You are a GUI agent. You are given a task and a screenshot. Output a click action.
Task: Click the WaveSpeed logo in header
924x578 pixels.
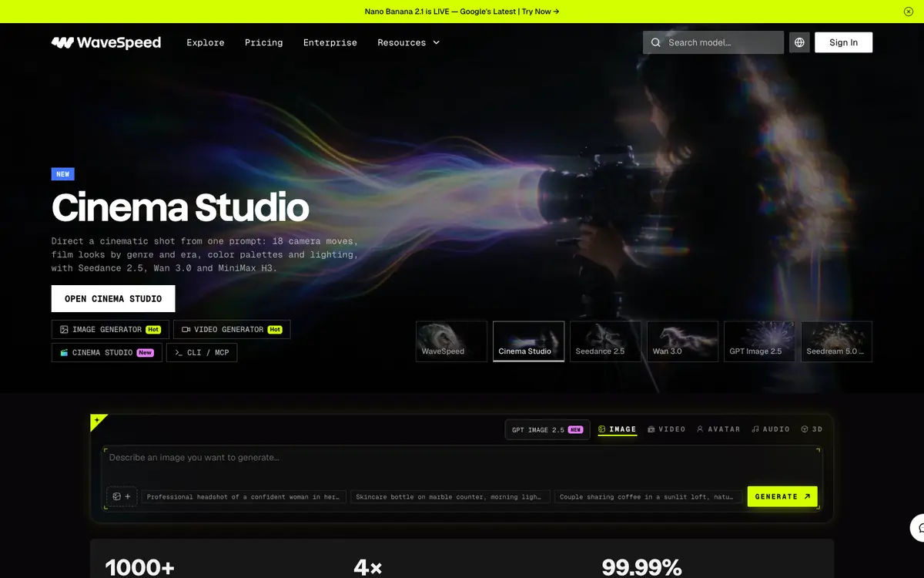(106, 42)
